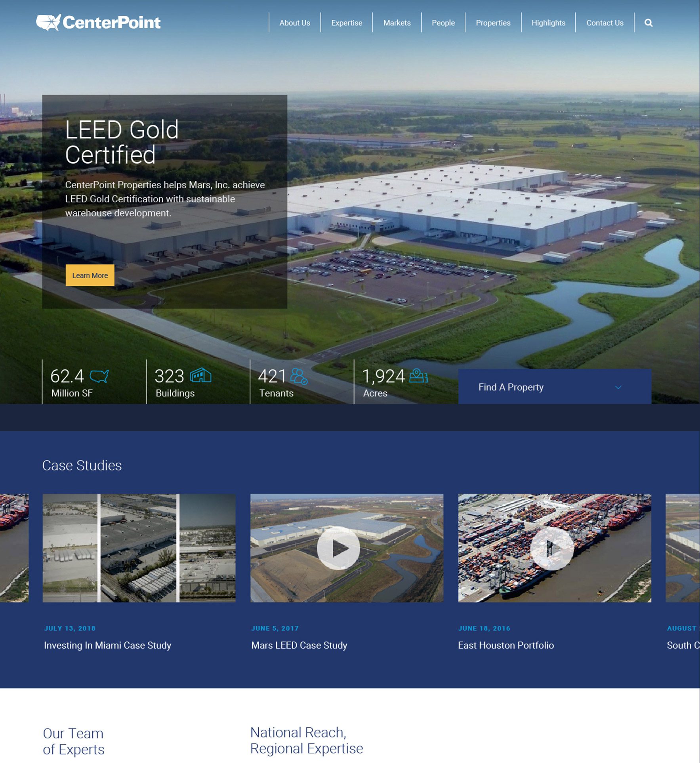Open the search magnifier icon
This screenshot has height=763, width=700.
[x=648, y=23]
